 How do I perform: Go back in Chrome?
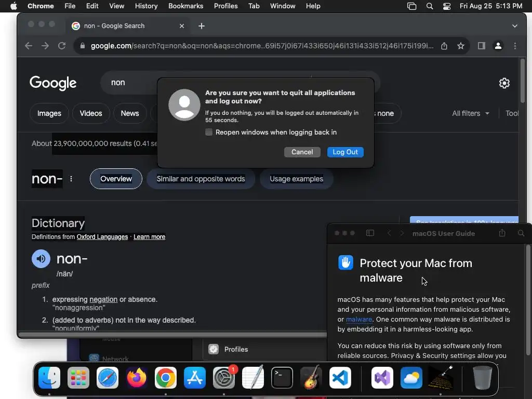[x=29, y=46]
